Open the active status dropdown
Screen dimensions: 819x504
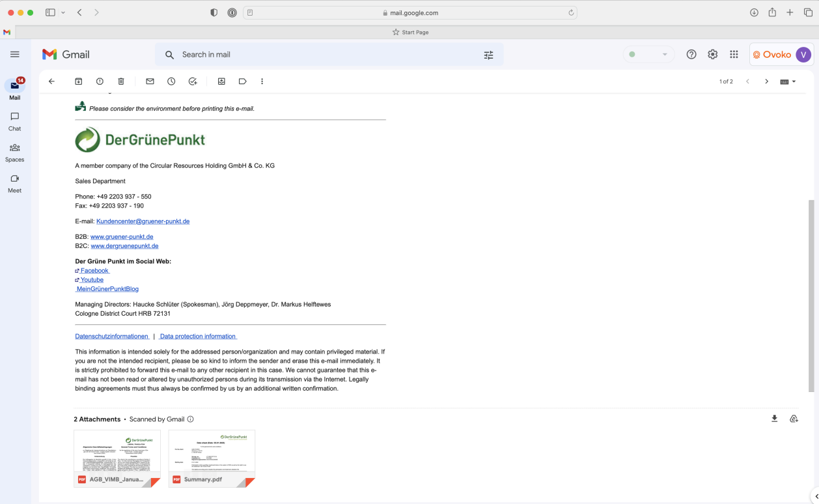[648, 55]
